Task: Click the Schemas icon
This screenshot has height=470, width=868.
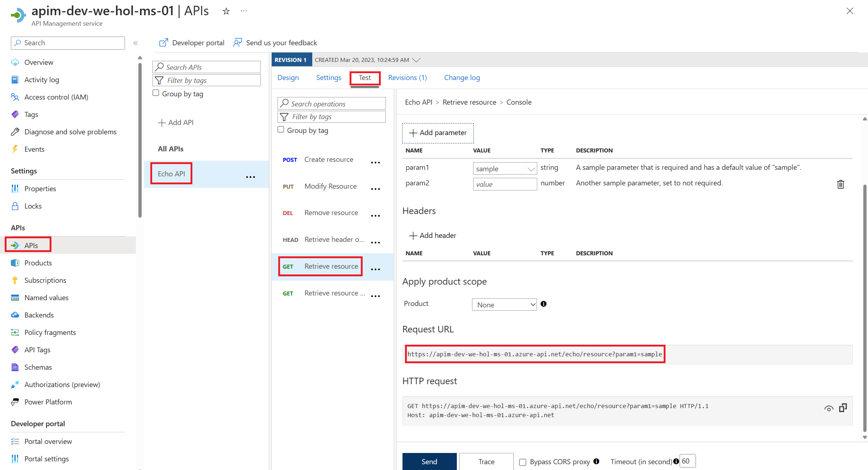Action: pyautogui.click(x=15, y=367)
